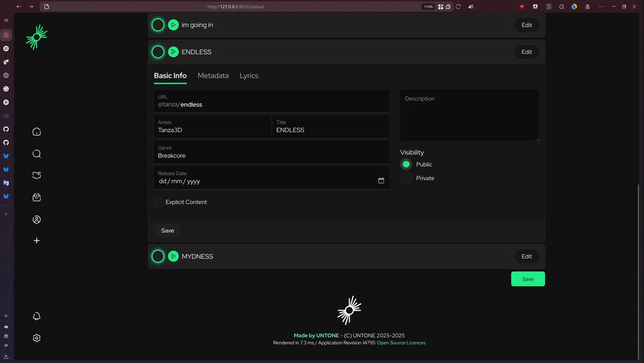This screenshot has height=363, width=644.
Task: Collapse the ENDLESS track with its Edit button
Action: click(x=527, y=52)
